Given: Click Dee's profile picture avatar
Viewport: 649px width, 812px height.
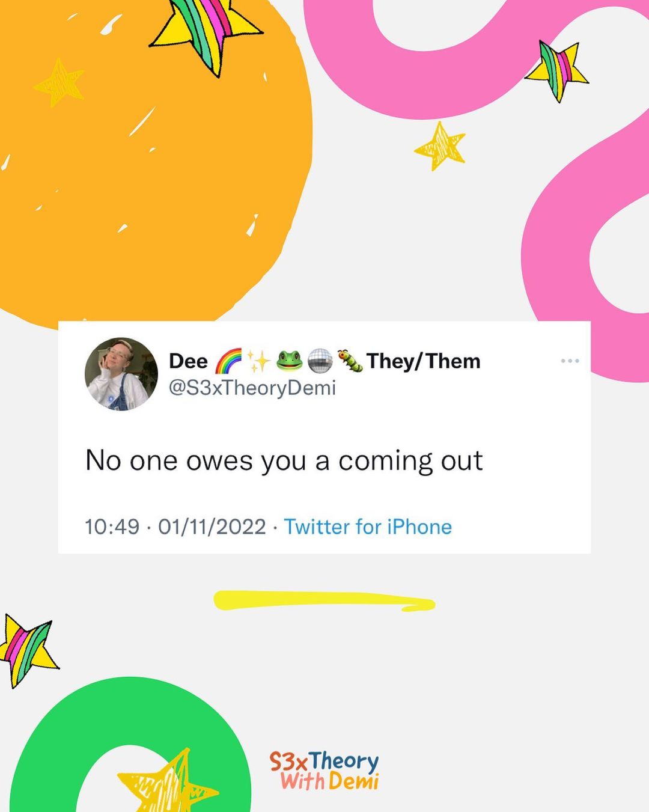Looking at the screenshot, I should click(x=121, y=374).
